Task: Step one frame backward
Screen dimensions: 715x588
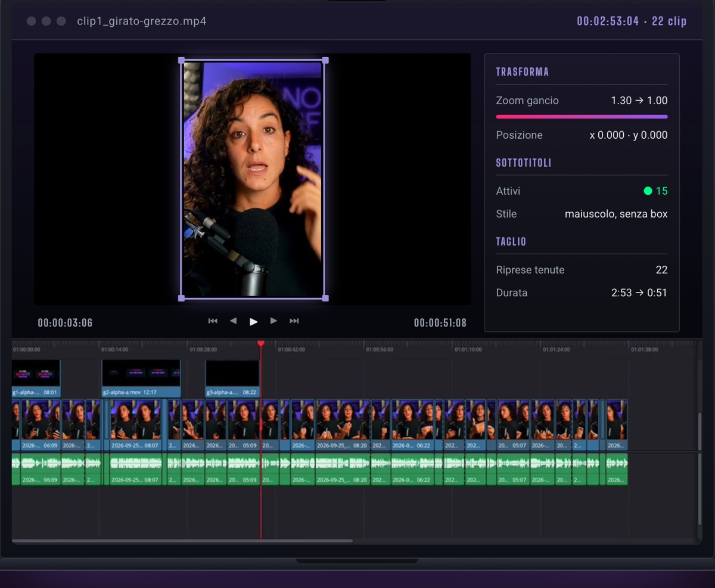Action: (x=233, y=321)
